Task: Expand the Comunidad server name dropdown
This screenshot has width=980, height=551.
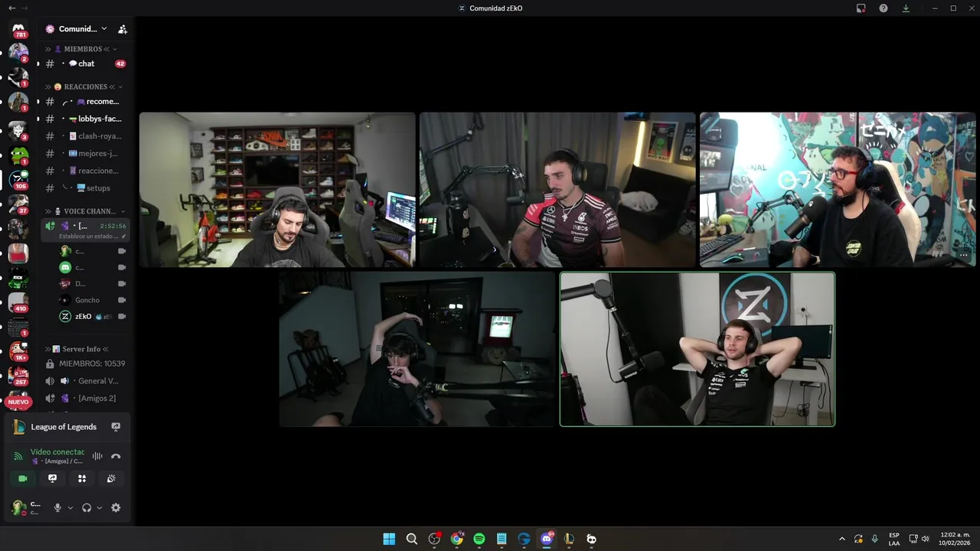Action: 104,29
